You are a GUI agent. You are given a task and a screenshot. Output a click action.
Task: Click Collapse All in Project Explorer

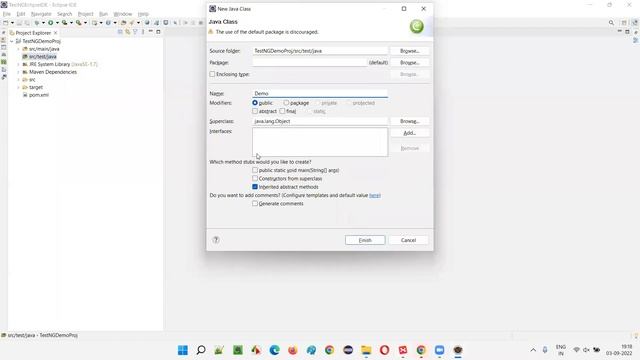[120, 32]
